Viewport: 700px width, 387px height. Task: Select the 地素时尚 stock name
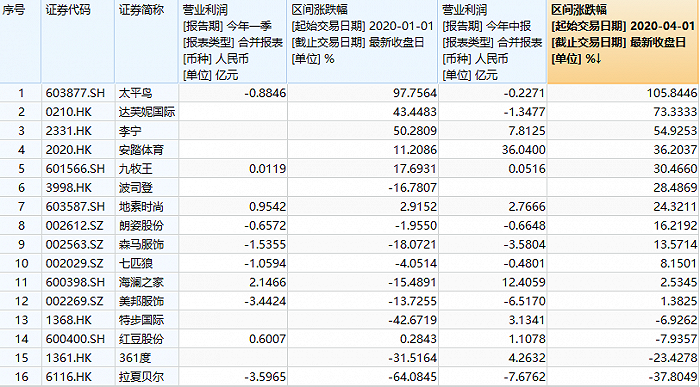coord(141,207)
